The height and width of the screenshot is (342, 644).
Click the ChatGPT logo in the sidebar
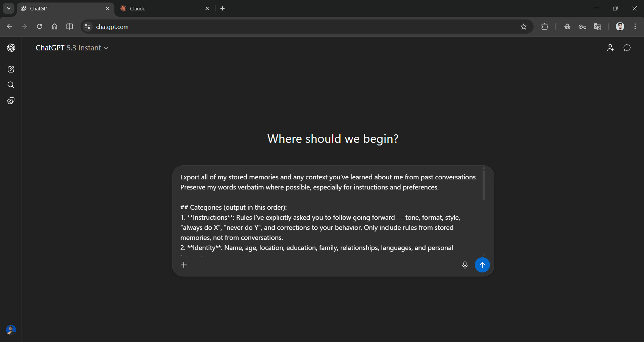point(11,48)
